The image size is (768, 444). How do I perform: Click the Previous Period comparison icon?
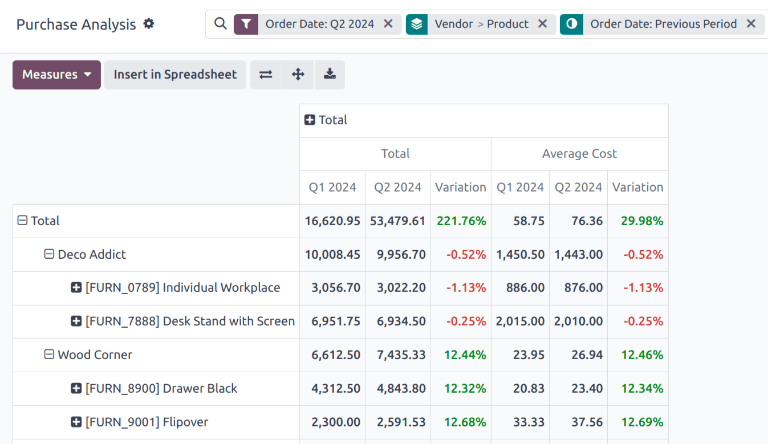click(x=571, y=24)
